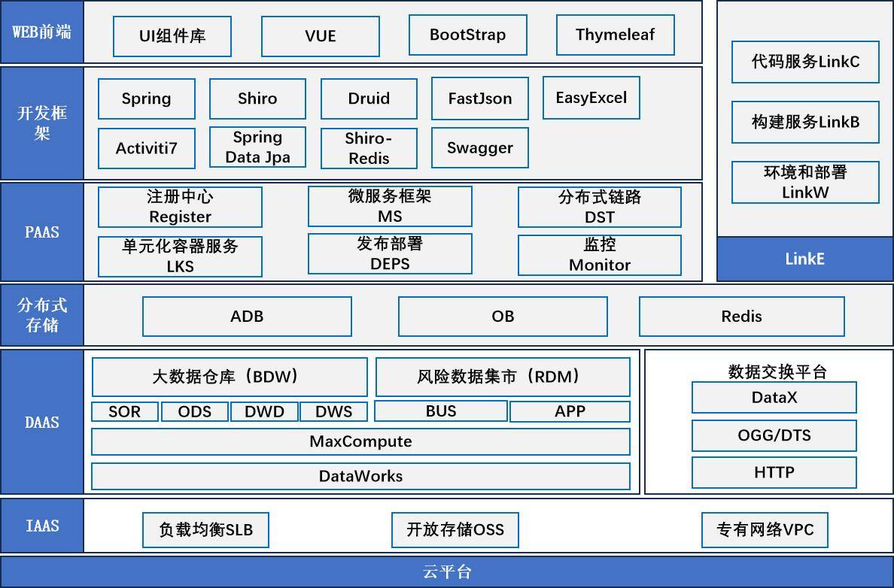Select the 发布部署 DEPS box
This screenshot has height=588, width=894.
tap(390, 253)
